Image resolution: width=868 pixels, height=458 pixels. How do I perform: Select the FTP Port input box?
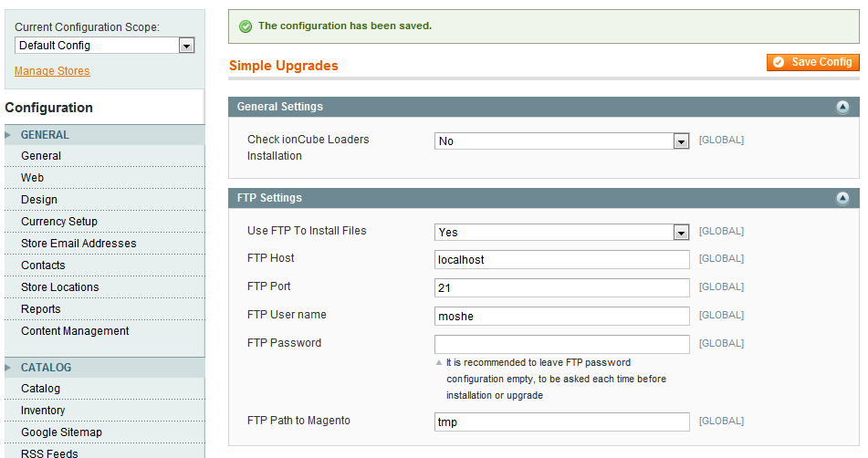point(562,287)
